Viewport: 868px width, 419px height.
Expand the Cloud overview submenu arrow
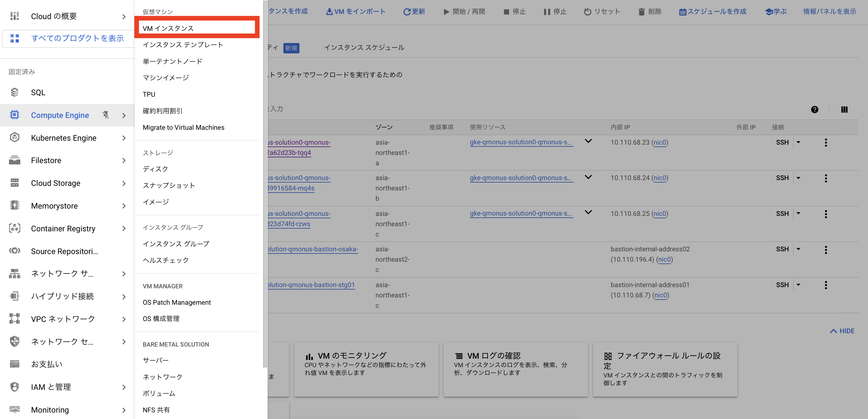(124, 16)
